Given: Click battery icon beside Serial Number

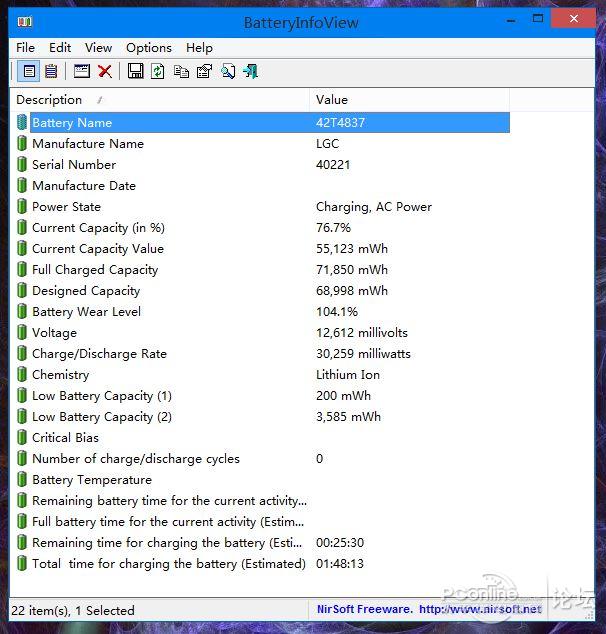Looking at the screenshot, I should point(22,165).
